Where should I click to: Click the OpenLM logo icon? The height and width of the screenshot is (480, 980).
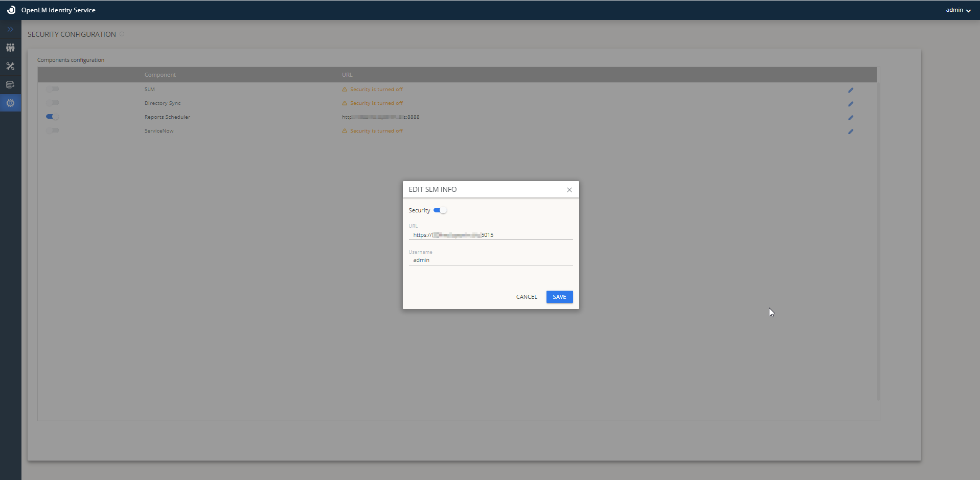11,10
